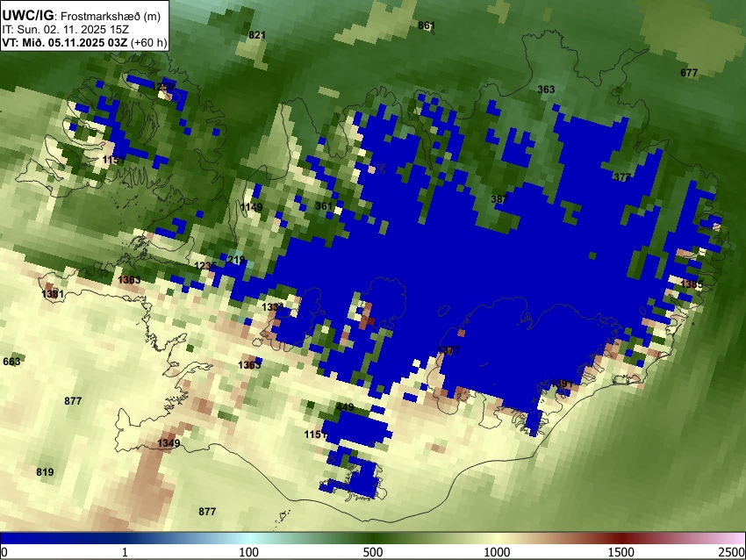Click the 100 tick on the color scale
746x560 pixels.
click(x=248, y=552)
